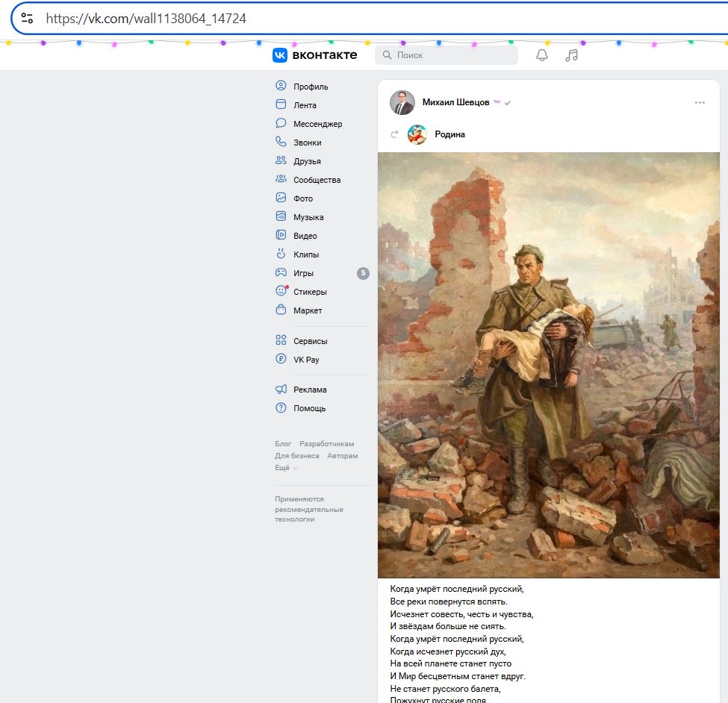Follow the Авторам footer link
Screen dimensions: 728x703
tap(342, 456)
